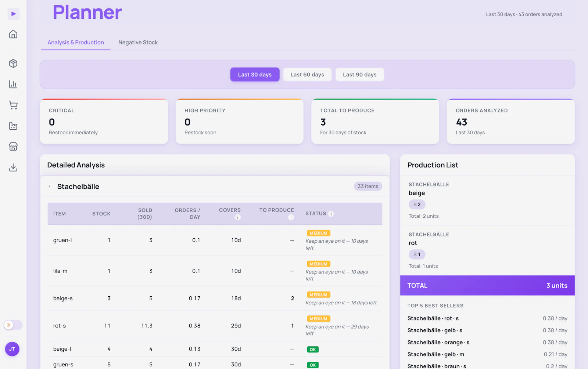Click Stachelbälle · rot · s best seller
This screenshot has height=369, width=588.
[x=487, y=318]
